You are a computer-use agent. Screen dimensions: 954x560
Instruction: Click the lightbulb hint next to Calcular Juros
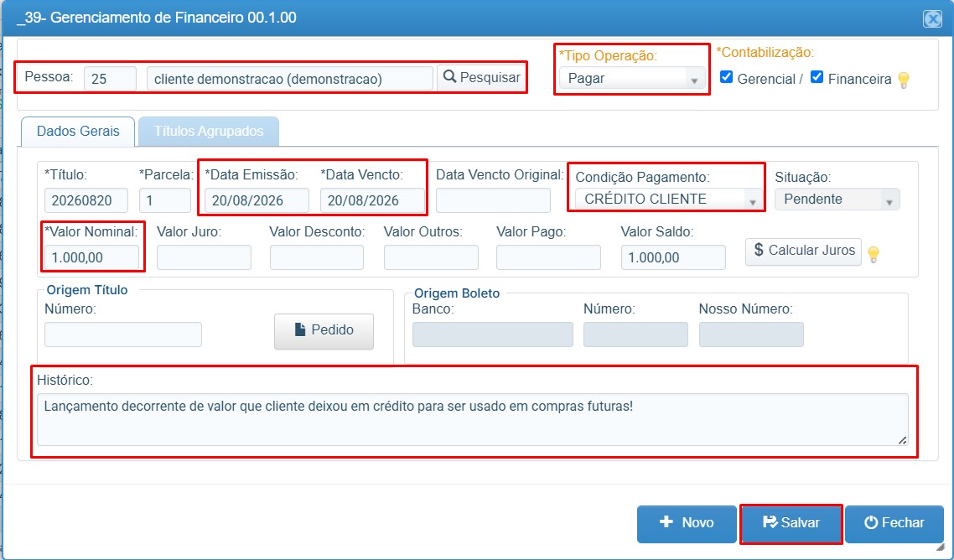[874, 254]
